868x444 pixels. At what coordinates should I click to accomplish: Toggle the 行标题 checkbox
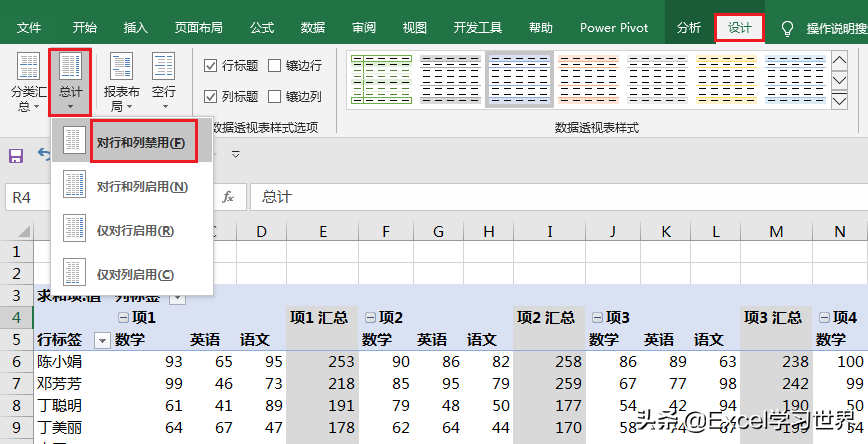coord(210,66)
